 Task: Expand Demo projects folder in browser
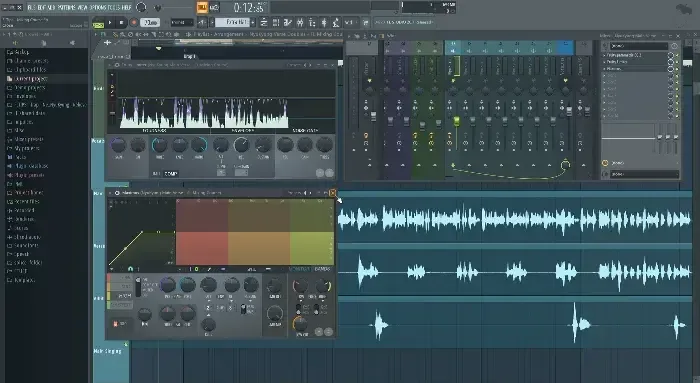click(x=26, y=87)
